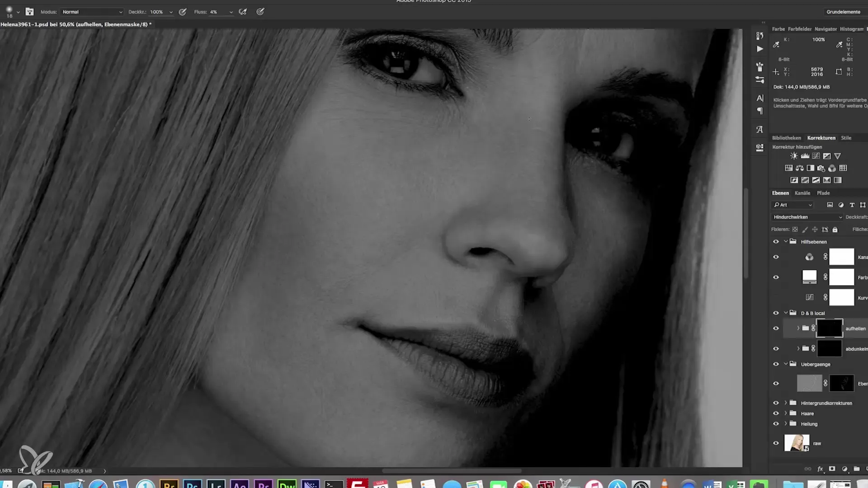Switch to the Pfade tab
This screenshot has height=488, width=868.
(x=823, y=193)
